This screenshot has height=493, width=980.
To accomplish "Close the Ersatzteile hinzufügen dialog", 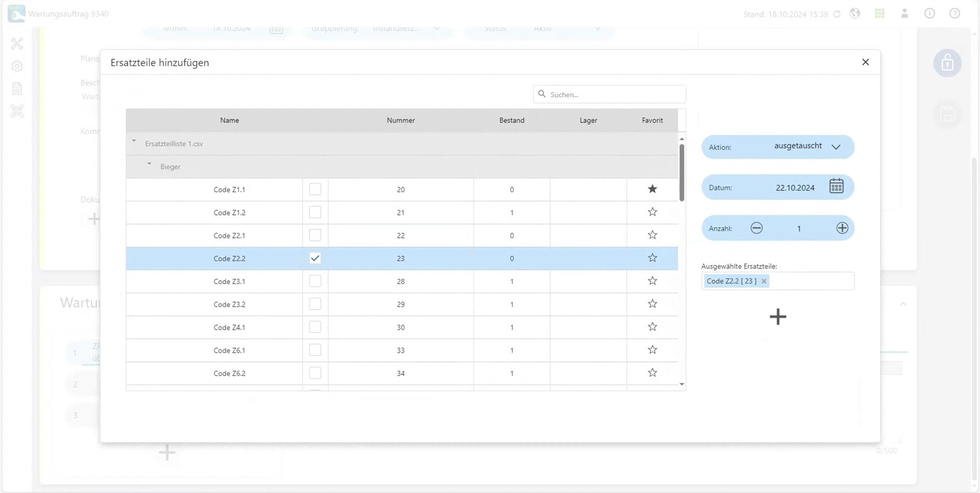I will 865,62.
